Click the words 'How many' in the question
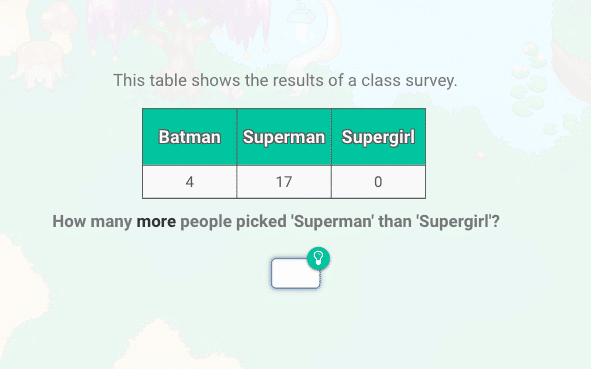The height and width of the screenshot is (369, 591). [92, 221]
